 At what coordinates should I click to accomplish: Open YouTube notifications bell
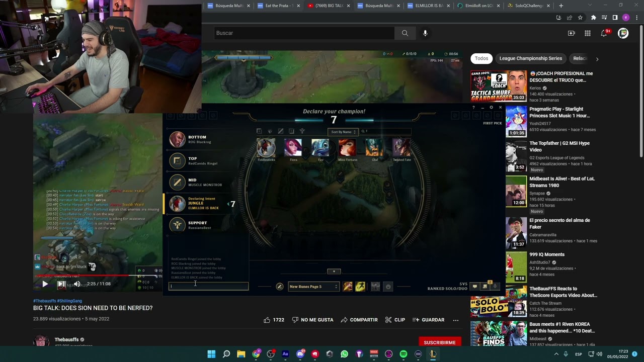point(604,33)
